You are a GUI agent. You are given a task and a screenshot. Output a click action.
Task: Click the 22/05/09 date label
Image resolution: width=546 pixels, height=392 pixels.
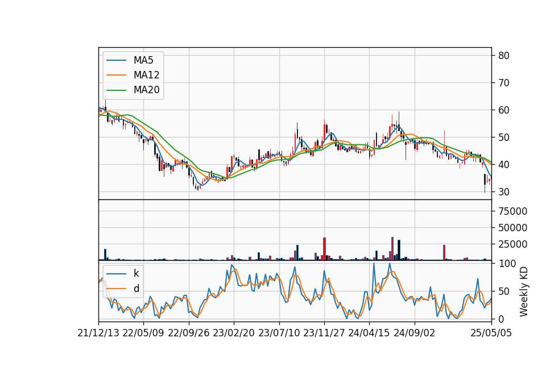point(143,333)
